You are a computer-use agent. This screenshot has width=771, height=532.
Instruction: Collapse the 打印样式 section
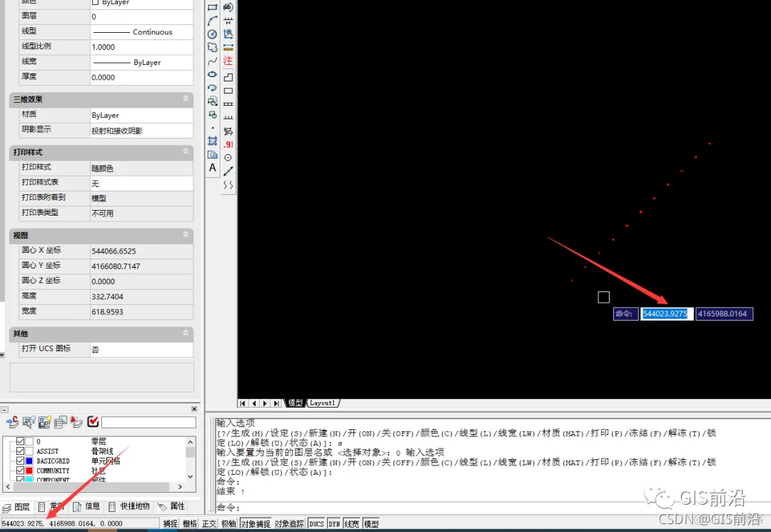[x=186, y=152]
